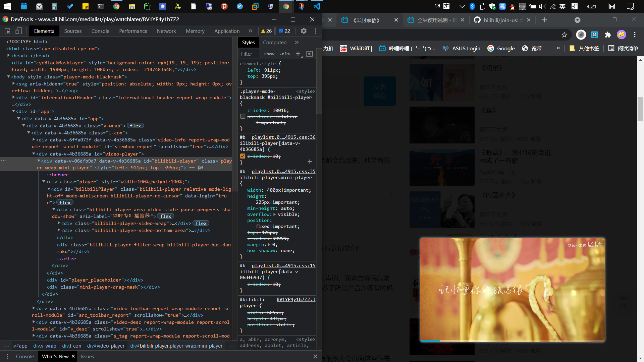Open the Bluetooth icon in system tray

473,6
